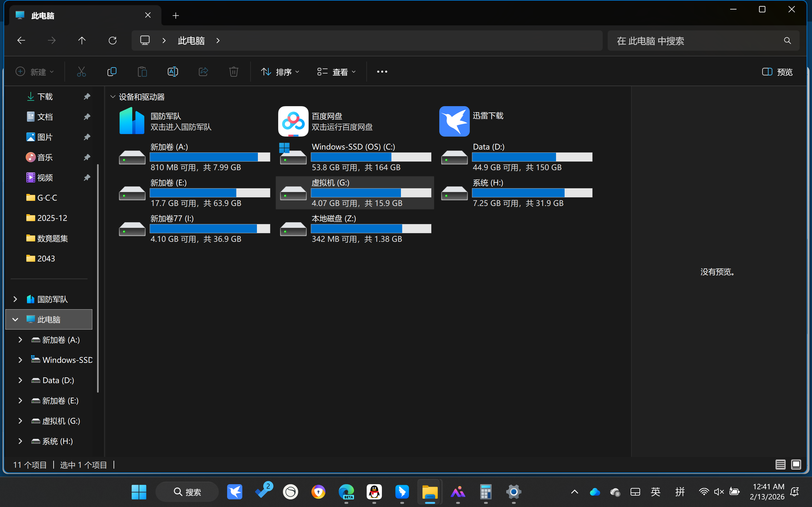812x507 pixels.
Task: Switch to large icons view in status bar
Action: (x=796, y=465)
